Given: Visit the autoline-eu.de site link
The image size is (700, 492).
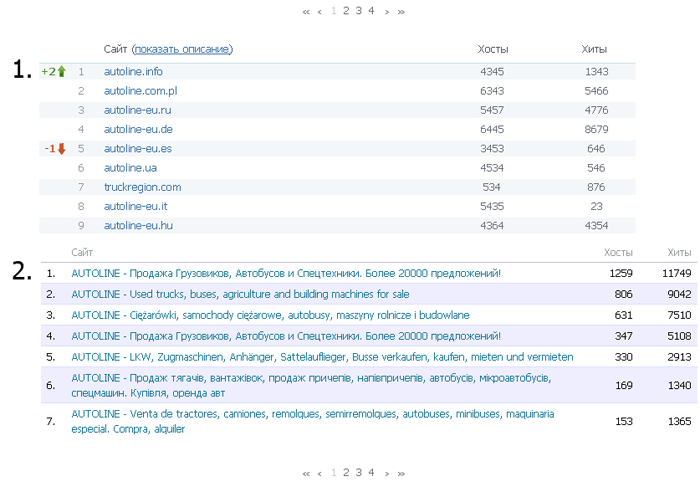Looking at the screenshot, I should 138,129.
